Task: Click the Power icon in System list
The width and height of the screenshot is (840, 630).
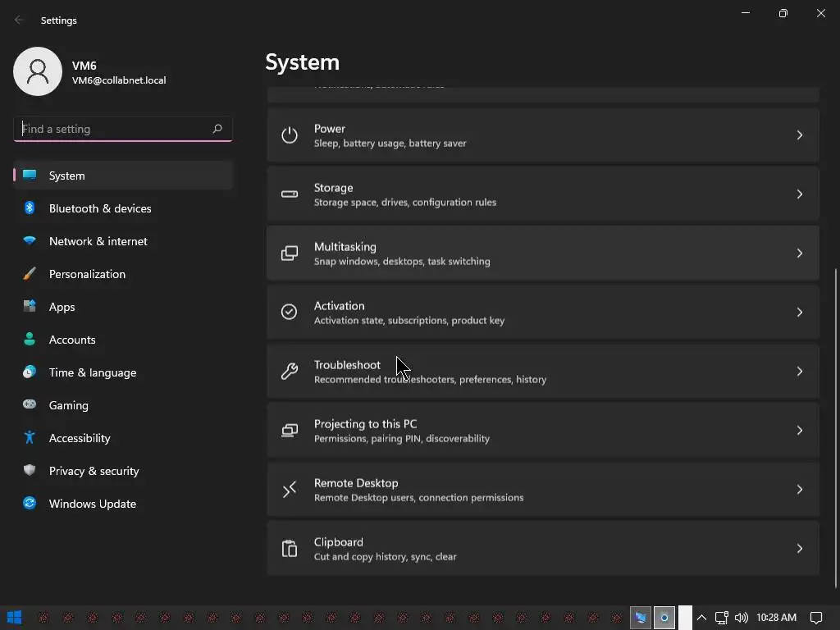Action: click(290, 135)
